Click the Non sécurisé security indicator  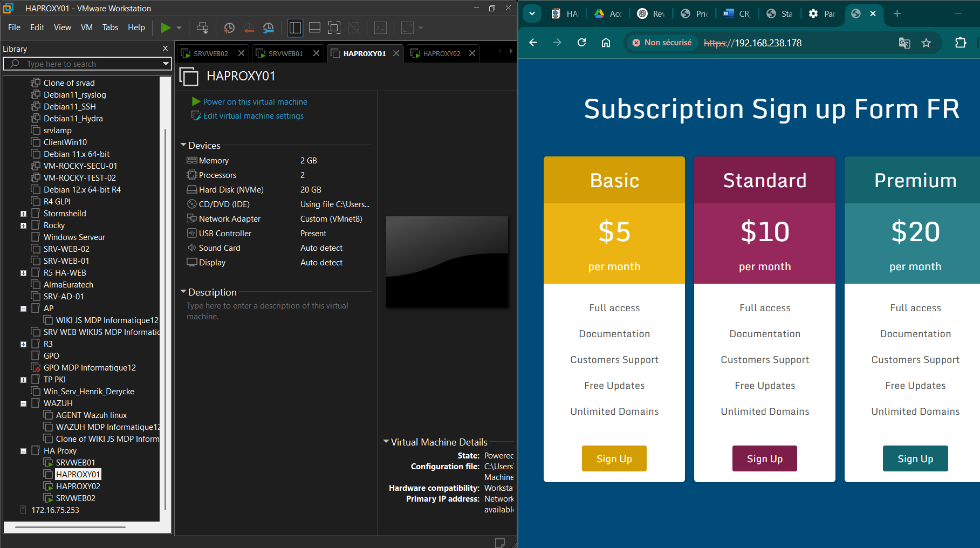pos(662,43)
